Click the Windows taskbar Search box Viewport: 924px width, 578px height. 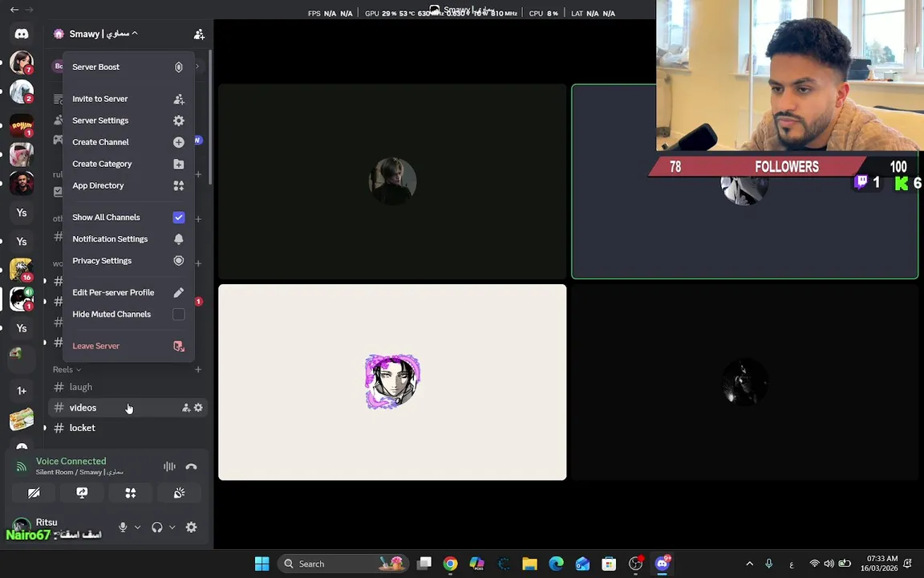[343, 564]
